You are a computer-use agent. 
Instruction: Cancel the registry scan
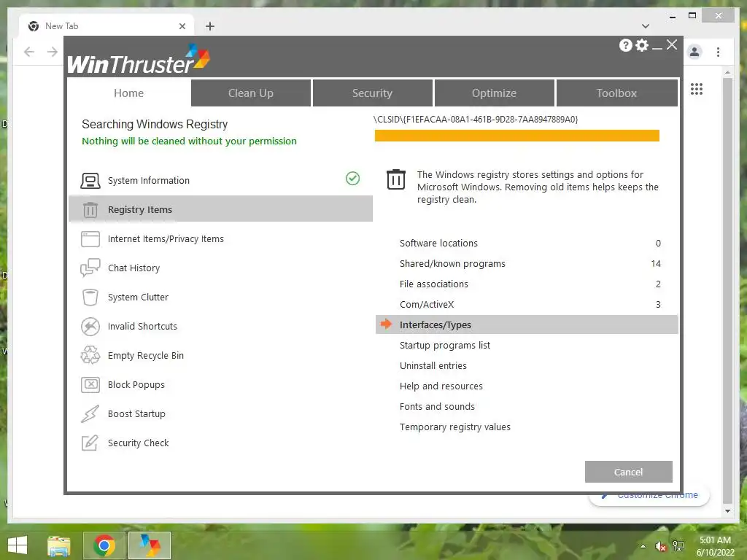click(x=628, y=472)
